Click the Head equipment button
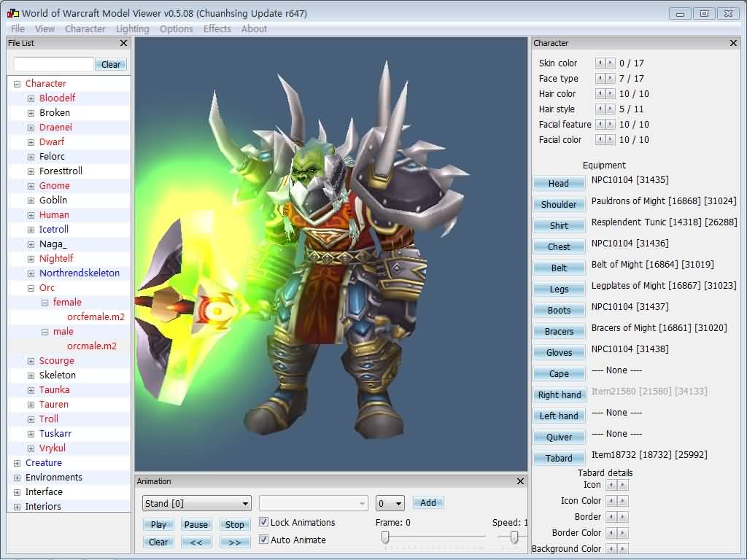Viewport: 747px width, 560px height. (559, 183)
